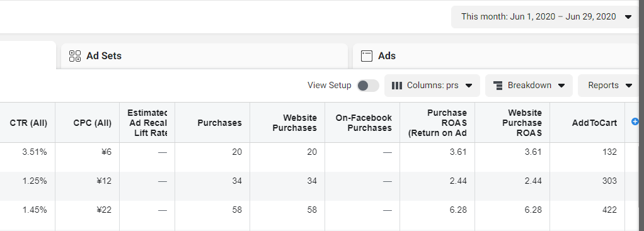This screenshot has height=231, width=644.
Task: Open the date range dropdown
Action: pyautogui.click(x=546, y=17)
